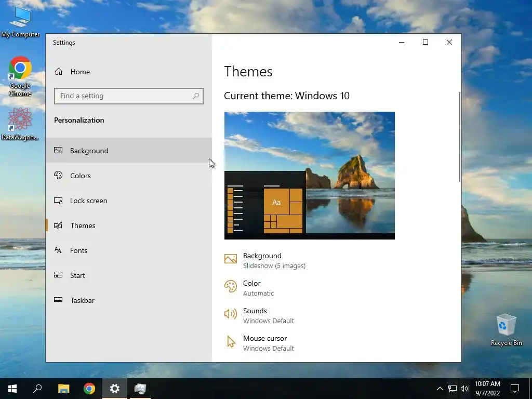Click the Colors palette icon in sidebar
The width and height of the screenshot is (532, 399).
point(58,175)
